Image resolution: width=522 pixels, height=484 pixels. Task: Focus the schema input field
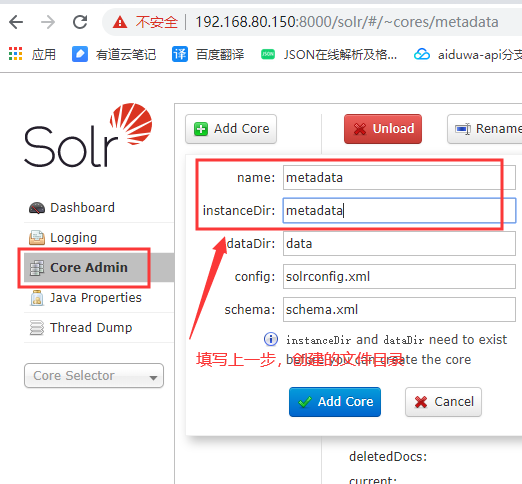pyautogui.click(x=399, y=310)
